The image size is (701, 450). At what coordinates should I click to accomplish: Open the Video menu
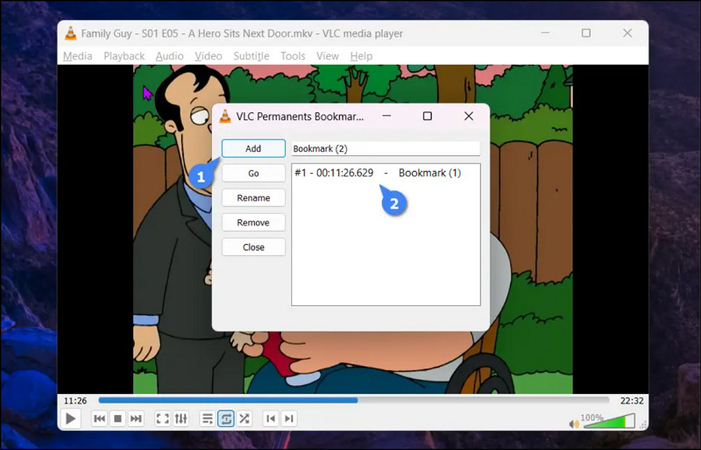click(x=208, y=56)
